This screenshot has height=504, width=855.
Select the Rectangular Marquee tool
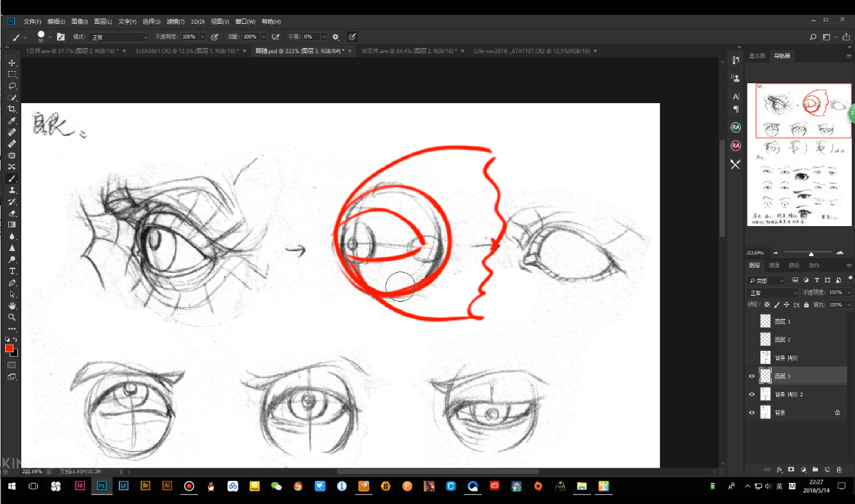[12, 74]
